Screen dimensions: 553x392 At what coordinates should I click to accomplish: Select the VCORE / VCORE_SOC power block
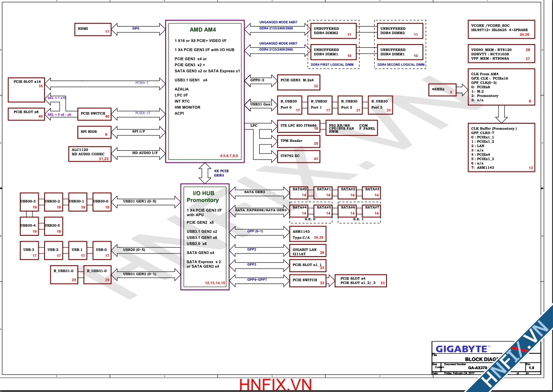[500, 29]
